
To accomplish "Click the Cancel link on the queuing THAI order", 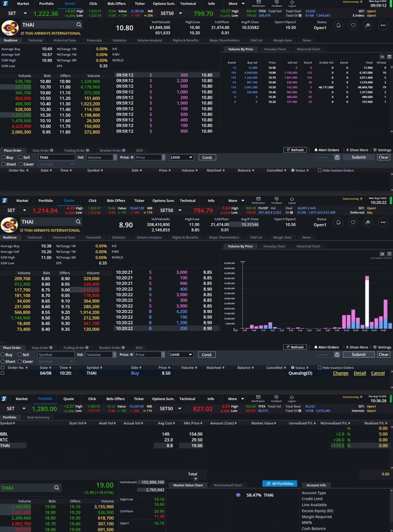I will click(x=377, y=373).
